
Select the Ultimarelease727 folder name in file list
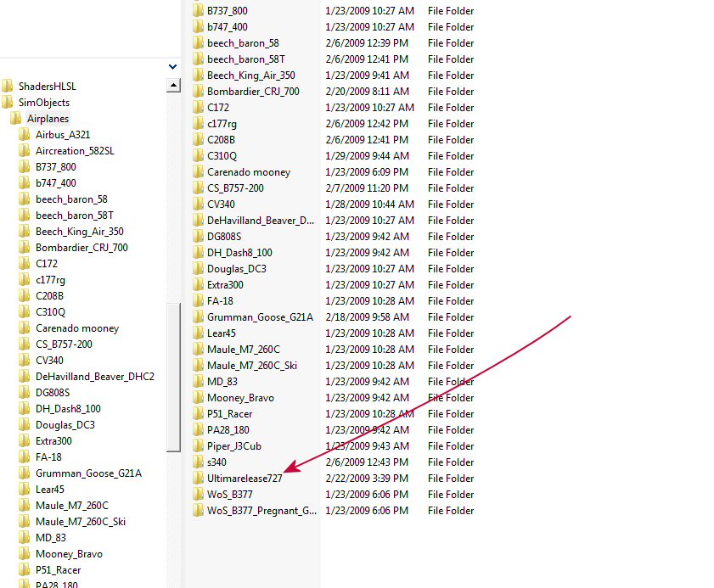click(245, 478)
